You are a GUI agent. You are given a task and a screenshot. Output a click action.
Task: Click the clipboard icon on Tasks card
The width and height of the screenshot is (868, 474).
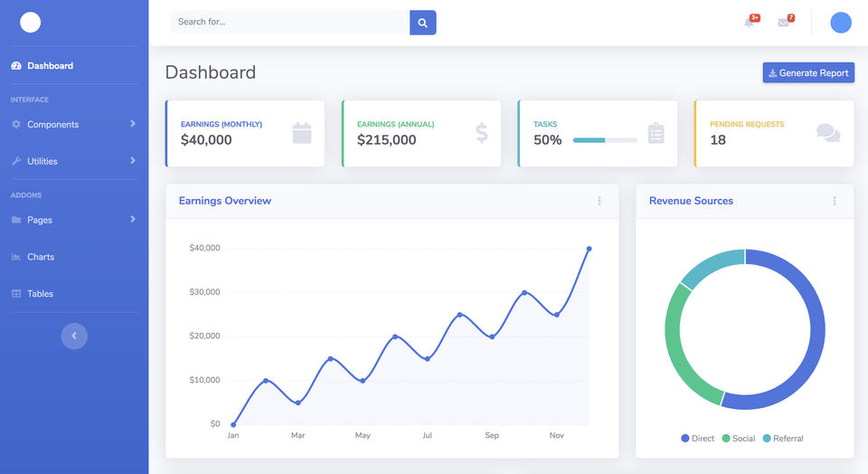click(x=656, y=133)
